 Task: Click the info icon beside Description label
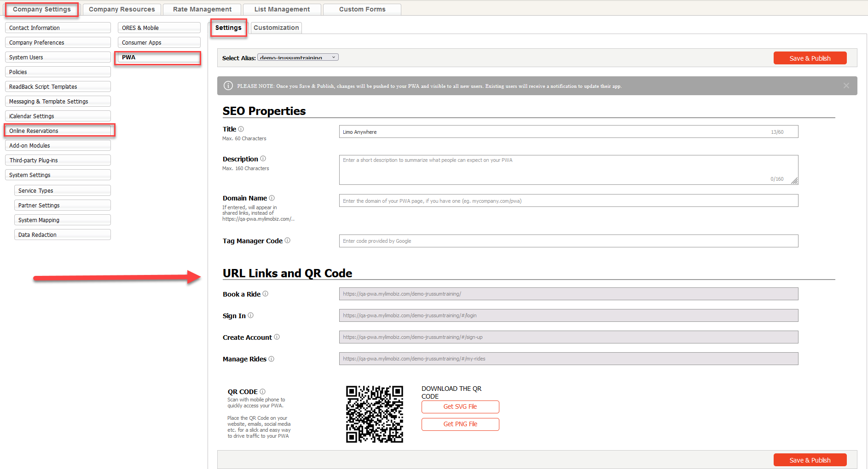coord(263,159)
